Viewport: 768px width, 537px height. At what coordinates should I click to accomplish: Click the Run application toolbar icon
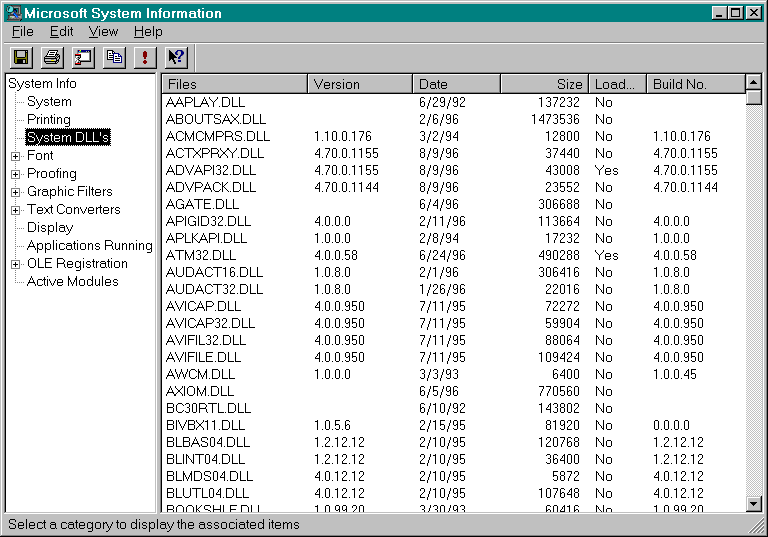83,58
